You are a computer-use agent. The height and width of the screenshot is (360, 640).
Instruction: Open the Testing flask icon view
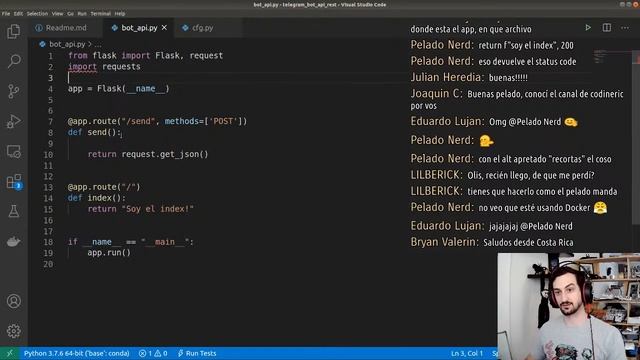tap(13, 211)
